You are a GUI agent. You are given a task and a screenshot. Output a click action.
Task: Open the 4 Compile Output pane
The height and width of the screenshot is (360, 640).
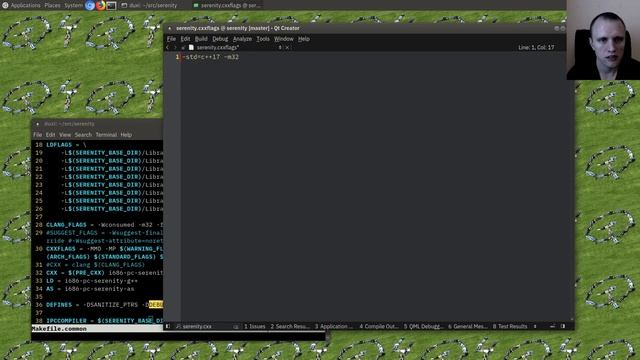pos(379,326)
